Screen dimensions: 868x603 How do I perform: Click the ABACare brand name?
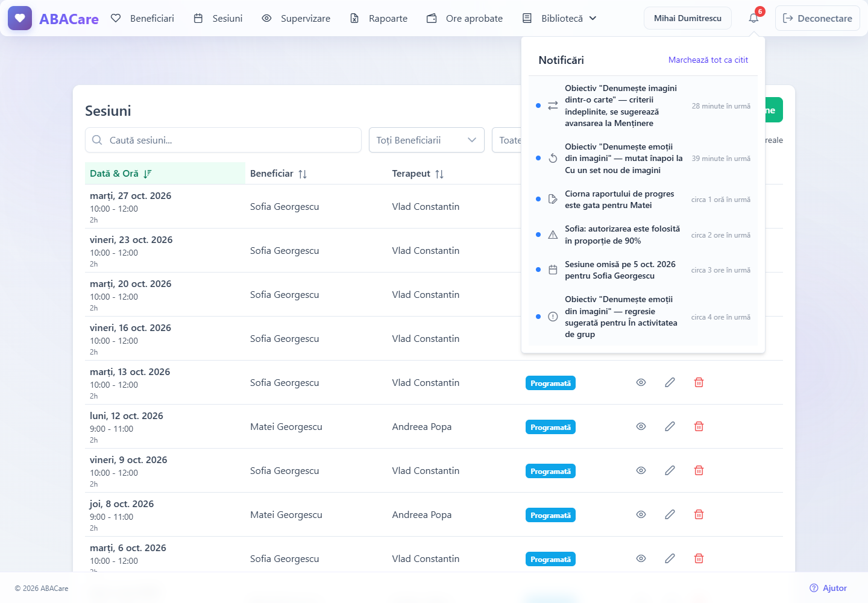pyautogui.click(x=69, y=19)
